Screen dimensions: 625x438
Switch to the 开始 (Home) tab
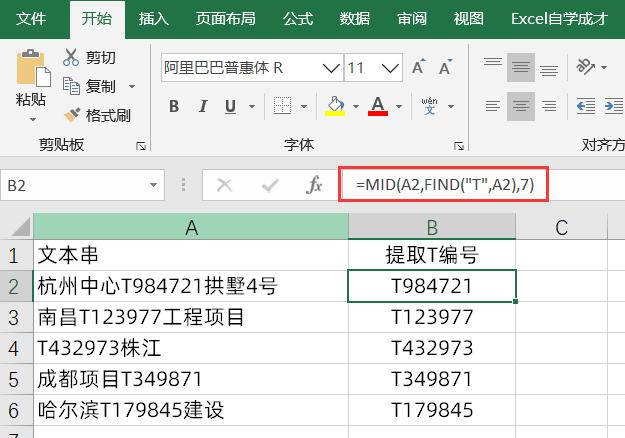coord(97,19)
